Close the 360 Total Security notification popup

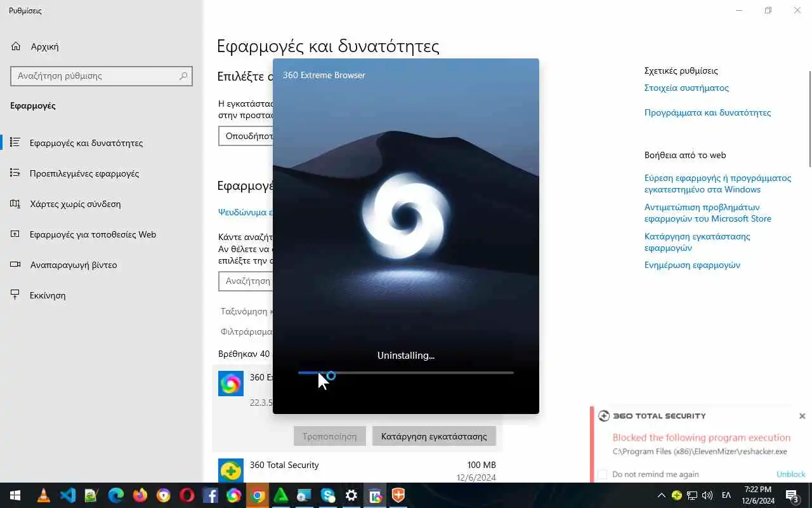(802, 416)
